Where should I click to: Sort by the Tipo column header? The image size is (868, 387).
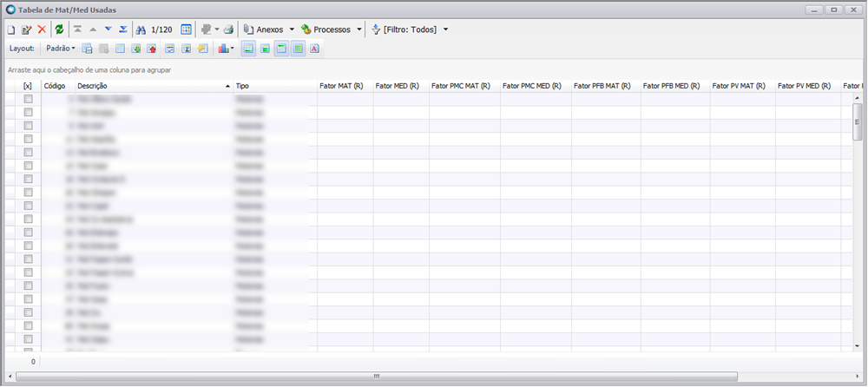[274, 86]
